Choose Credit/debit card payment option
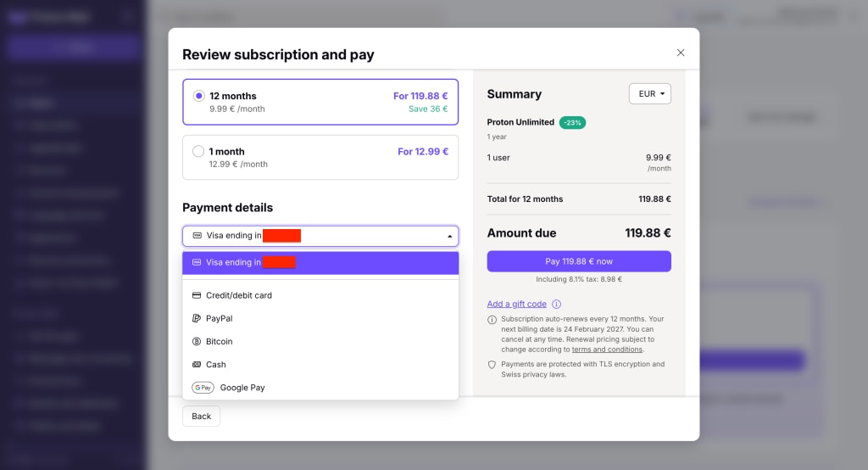The width and height of the screenshot is (868, 470). [x=320, y=295]
